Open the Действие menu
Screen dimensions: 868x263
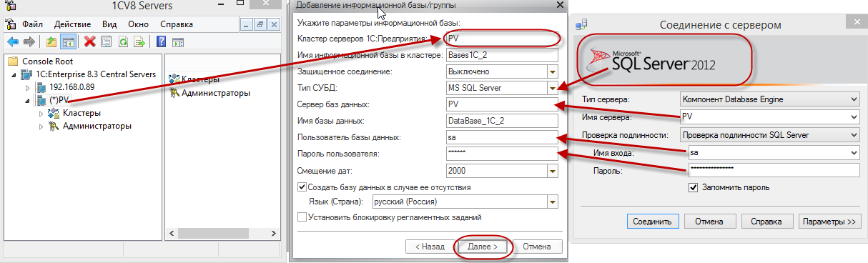tap(72, 24)
